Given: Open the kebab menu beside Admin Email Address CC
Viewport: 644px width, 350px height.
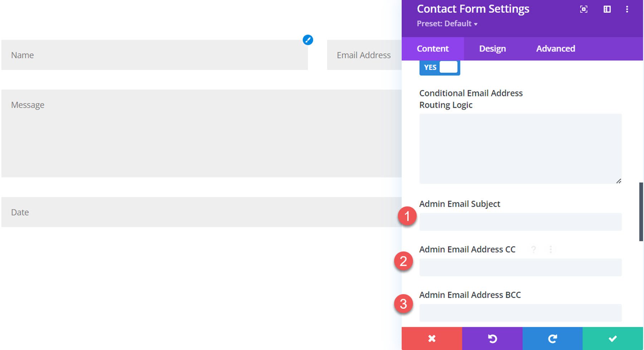Looking at the screenshot, I should pos(551,249).
